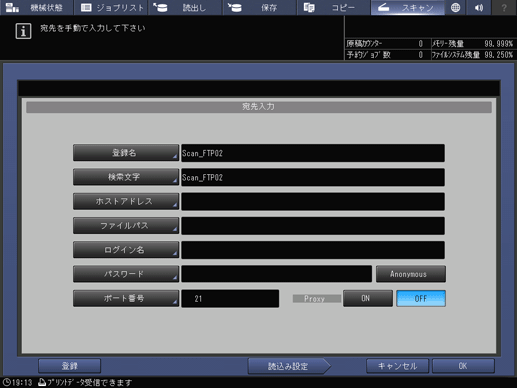Open 読込み設定 scan settings
This screenshot has width=517, height=388.
(289, 366)
